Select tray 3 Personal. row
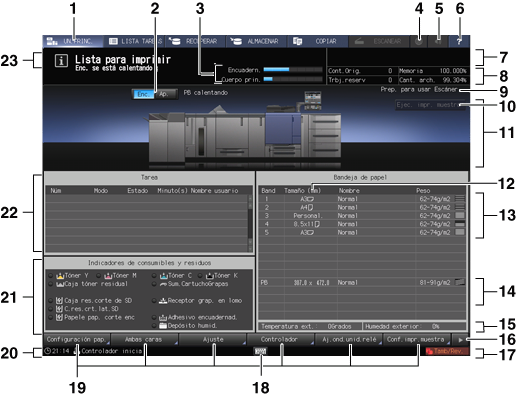Viewport: 517px width, 397px height. click(x=362, y=216)
